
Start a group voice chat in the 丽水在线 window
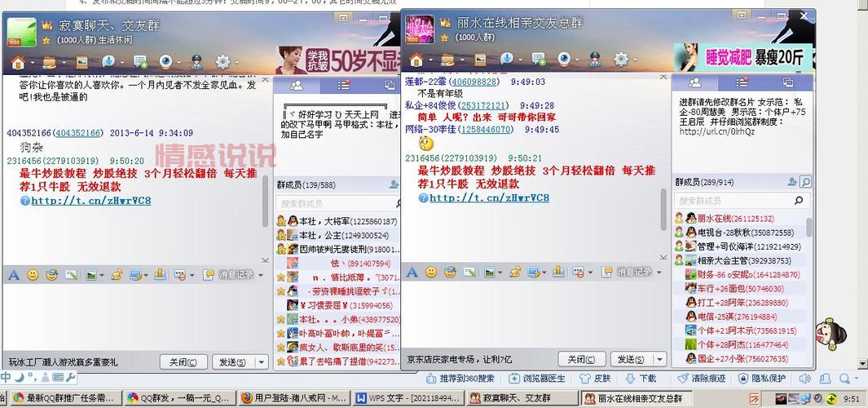506,59
